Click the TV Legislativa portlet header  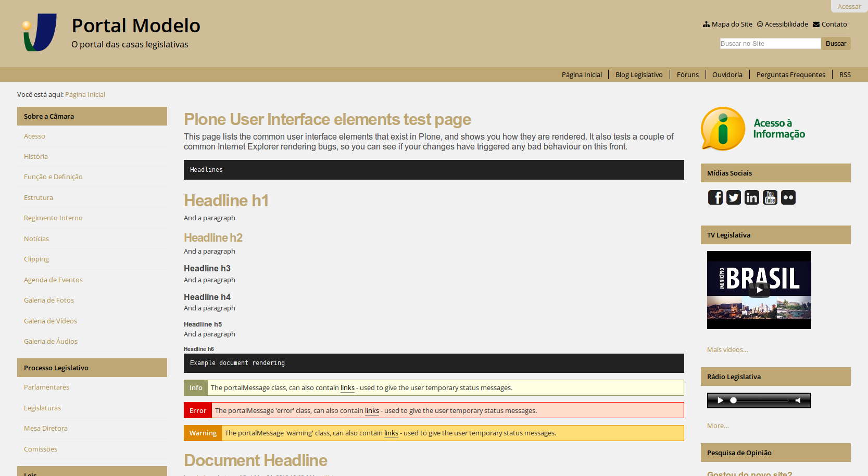coord(776,235)
